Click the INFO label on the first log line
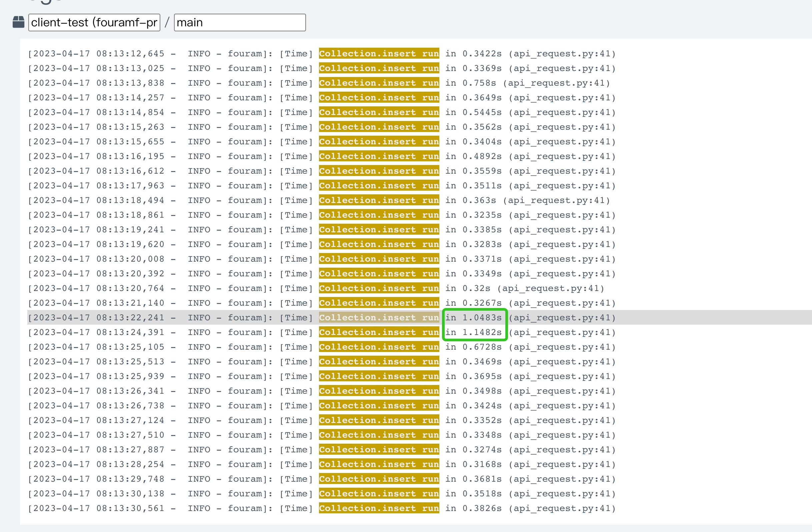Image resolution: width=812 pixels, height=532 pixels. click(199, 54)
